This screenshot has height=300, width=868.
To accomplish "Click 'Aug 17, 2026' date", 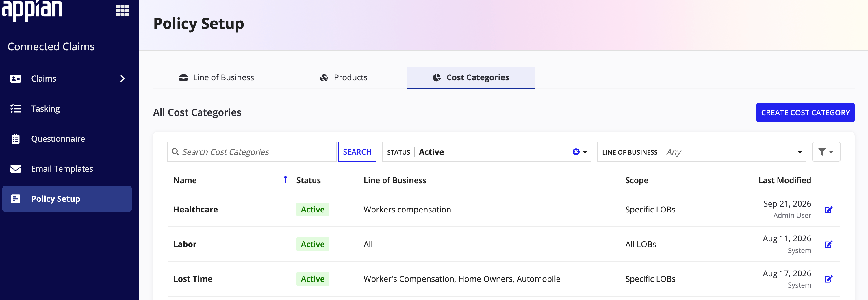I will 787,273.
